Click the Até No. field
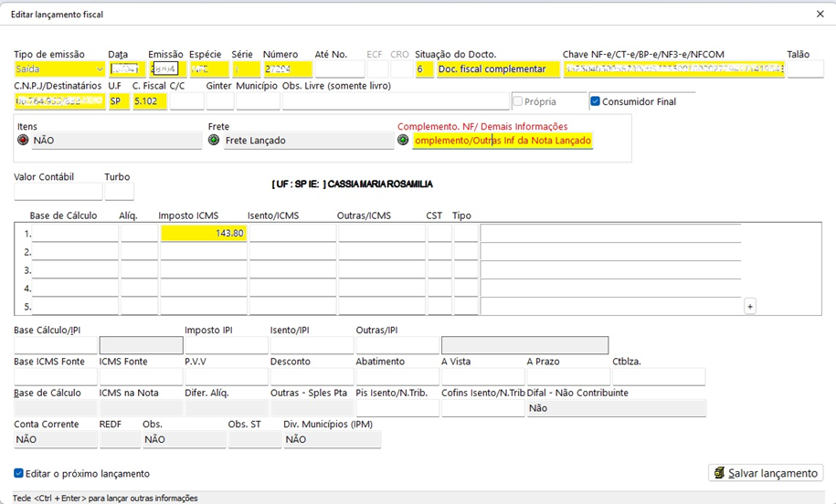The image size is (836, 504). tap(340, 69)
